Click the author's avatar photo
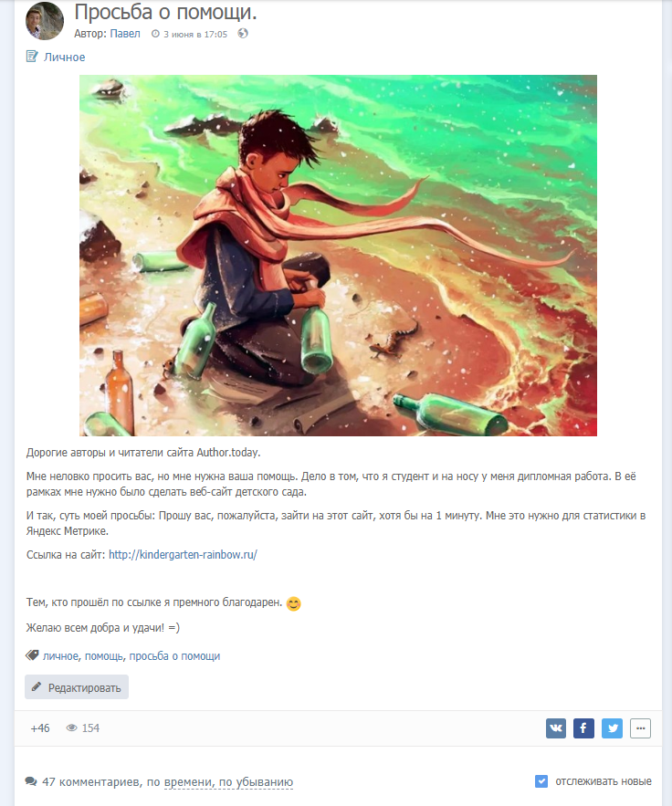Screen dimensions: 672x806 pos(45,21)
